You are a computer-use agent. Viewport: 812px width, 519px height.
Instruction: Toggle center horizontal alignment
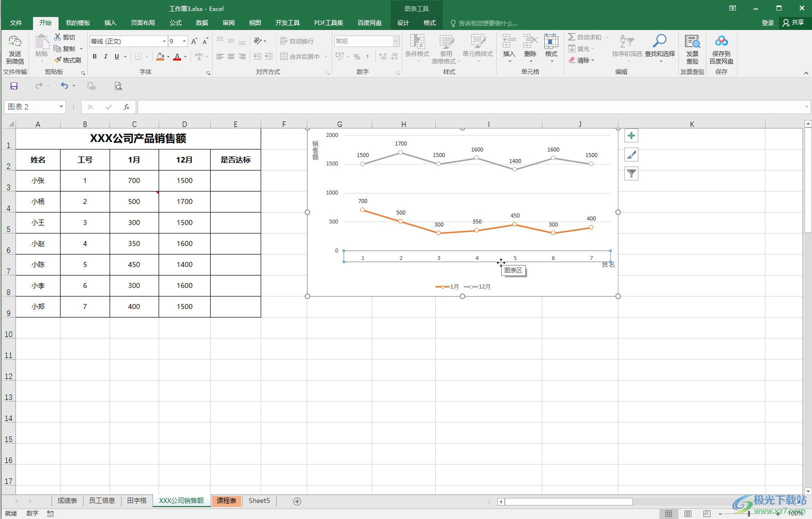pos(231,56)
